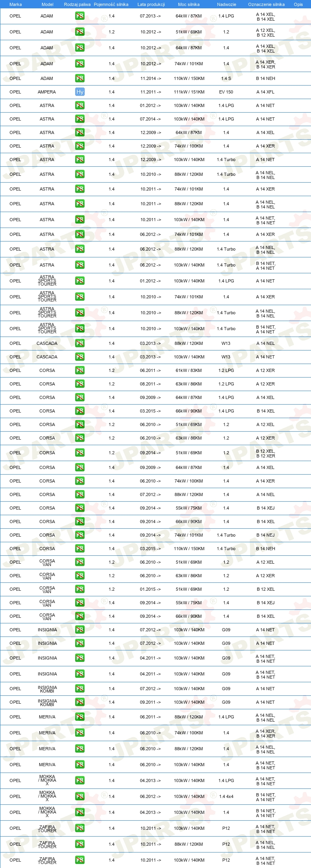This screenshot has width=311, height=868.
Task: Click fuel icon in ASTRA 07.2014 LPG row
Action: [x=80, y=119]
